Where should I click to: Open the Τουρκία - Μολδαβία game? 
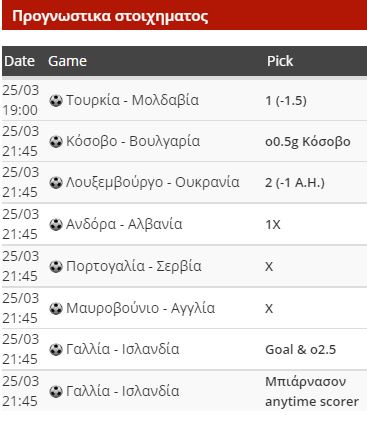(132, 100)
